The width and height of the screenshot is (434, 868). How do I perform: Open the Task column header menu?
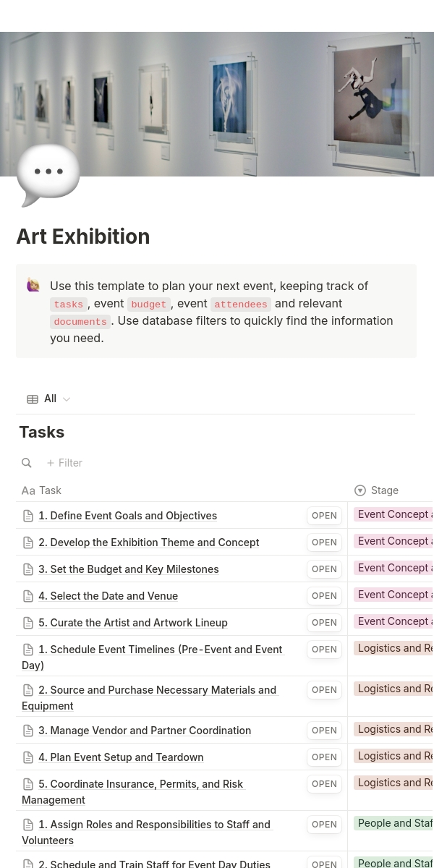[x=50, y=490]
